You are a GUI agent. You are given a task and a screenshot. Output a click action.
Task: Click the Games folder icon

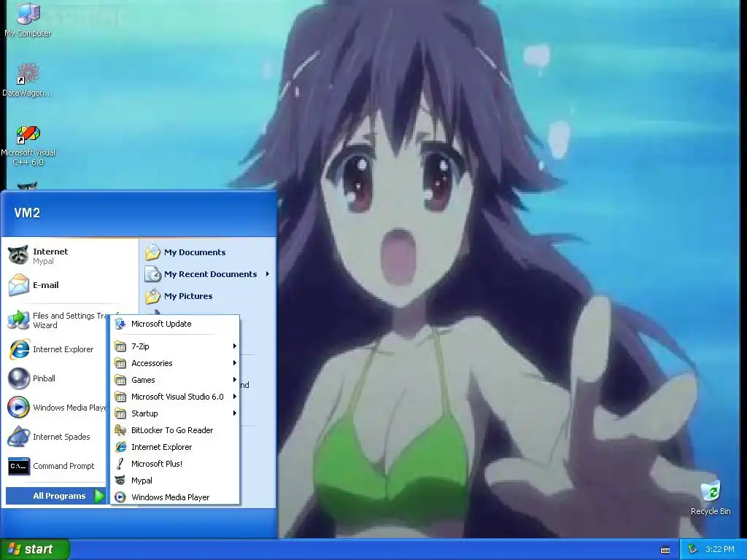(120, 379)
